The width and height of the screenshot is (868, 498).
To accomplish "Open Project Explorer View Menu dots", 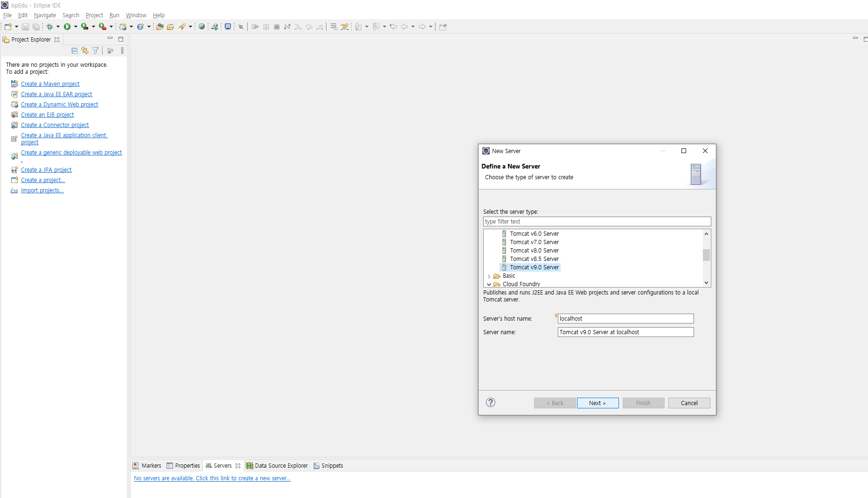I will click(122, 50).
